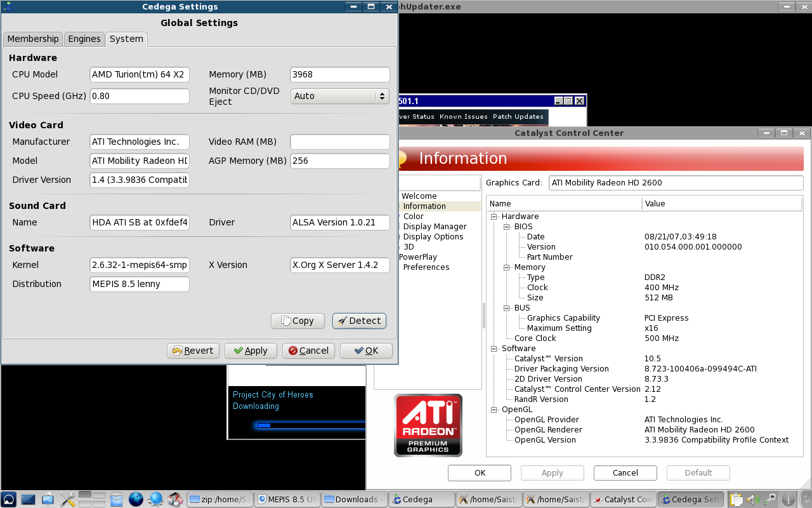812x508 pixels.
Task: Click the City of Heroes download progress bar
Action: pyautogui.click(x=311, y=425)
